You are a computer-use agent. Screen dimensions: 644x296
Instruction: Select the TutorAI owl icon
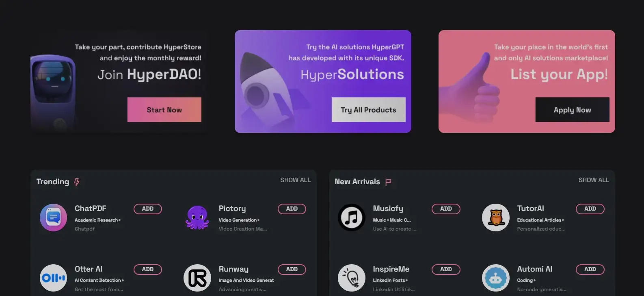pos(495,218)
